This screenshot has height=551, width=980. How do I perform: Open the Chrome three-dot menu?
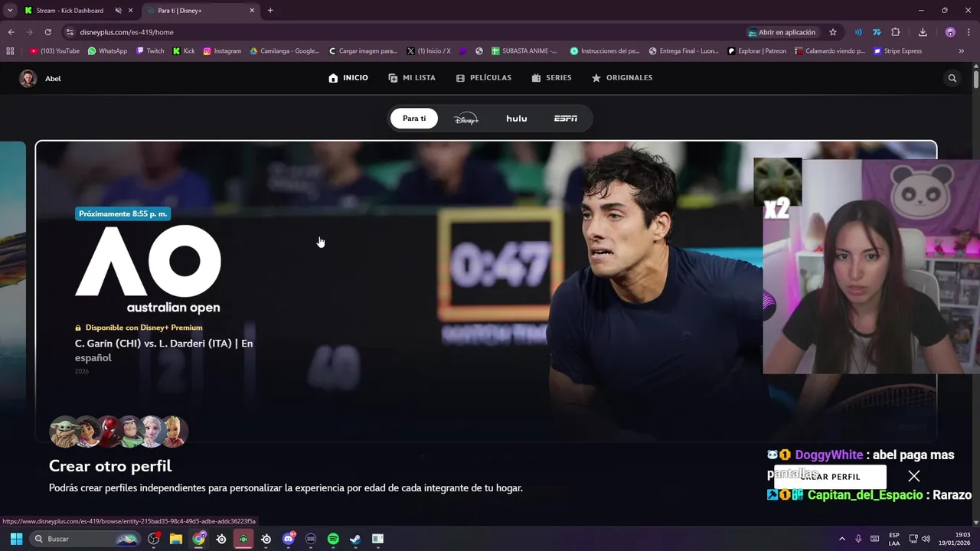968,32
